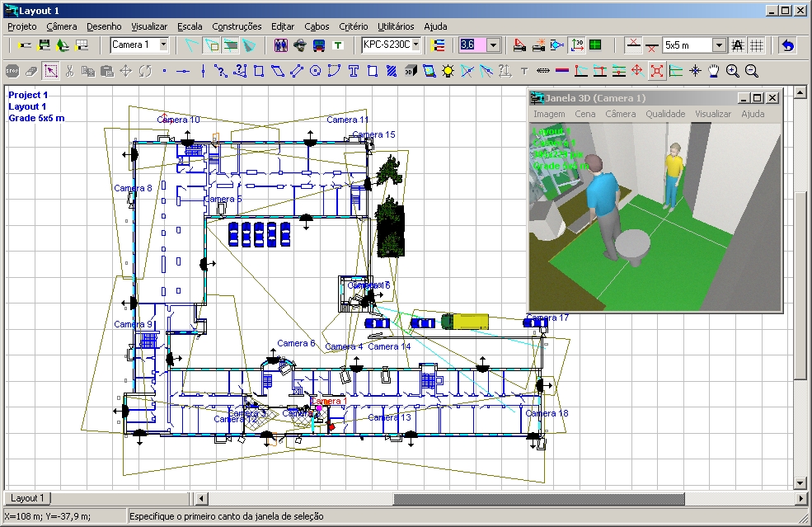This screenshot has width=812, height=527.
Task: Select the pan hand tool
Action: 714,71
